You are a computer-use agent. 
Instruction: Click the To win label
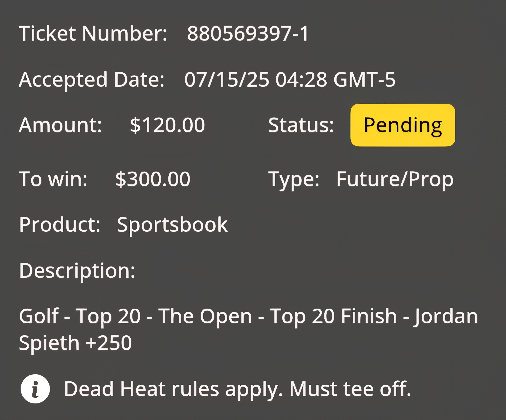[x=53, y=179]
